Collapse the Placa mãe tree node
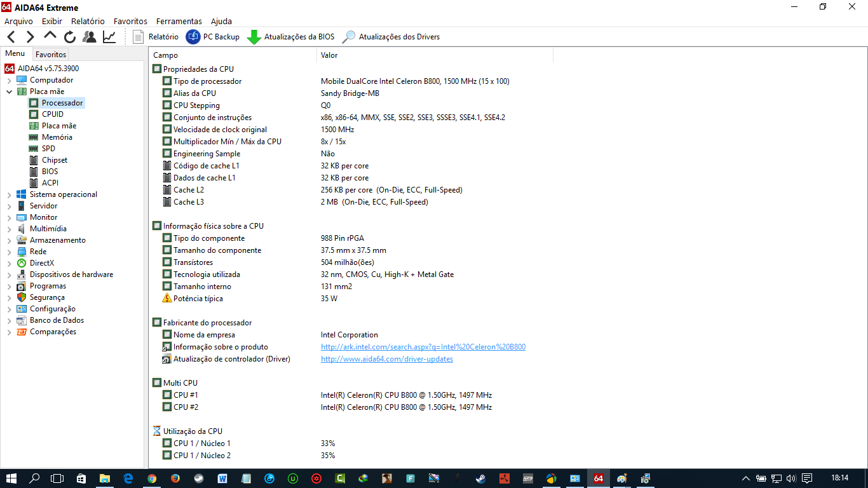The width and height of the screenshot is (868, 488). click(10, 91)
